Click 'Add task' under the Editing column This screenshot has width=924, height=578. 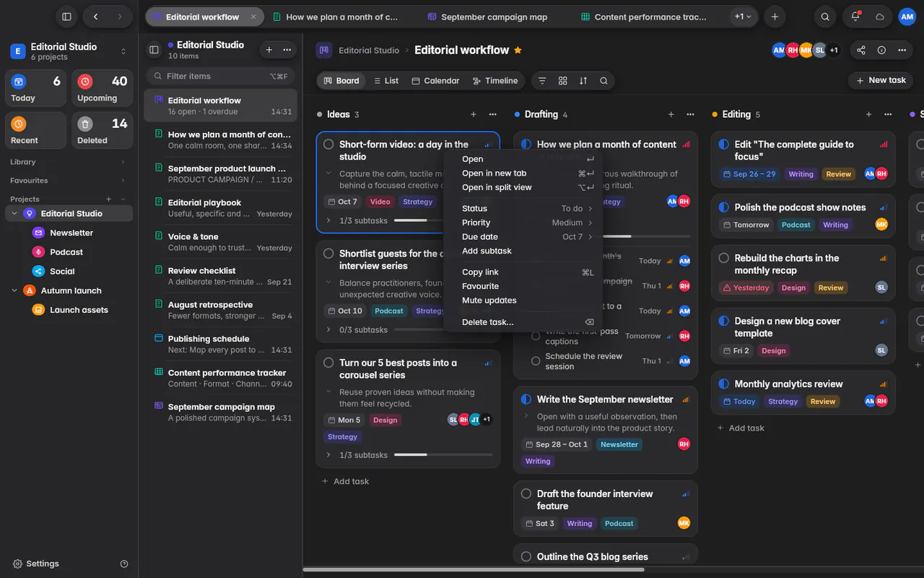click(x=740, y=428)
